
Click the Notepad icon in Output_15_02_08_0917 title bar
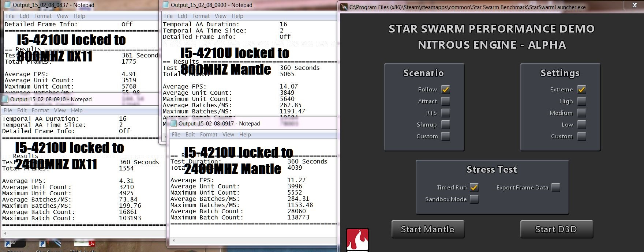click(x=173, y=124)
